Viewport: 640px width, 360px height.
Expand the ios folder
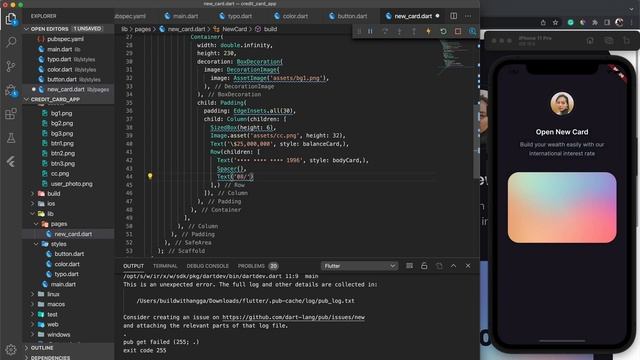pyautogui.click(x=51, y=204)
